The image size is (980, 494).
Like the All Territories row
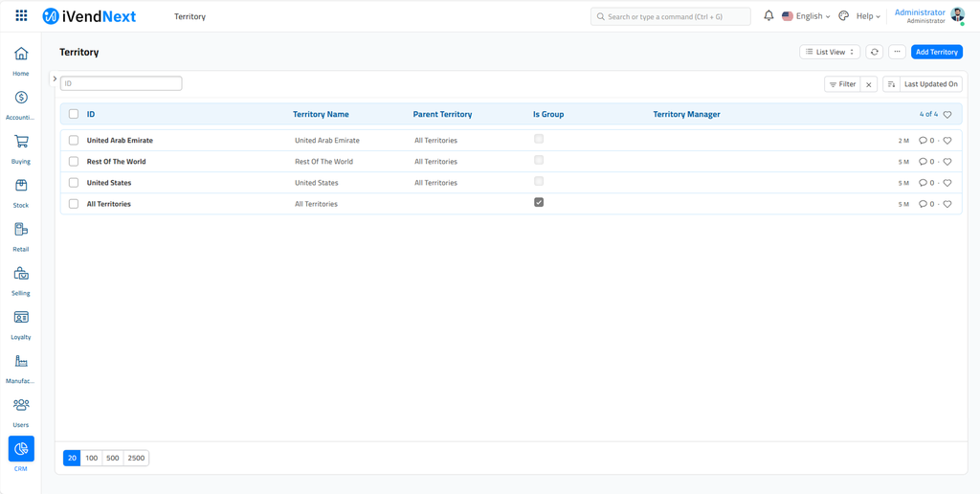pyautogui.click(x=947, y=205)
